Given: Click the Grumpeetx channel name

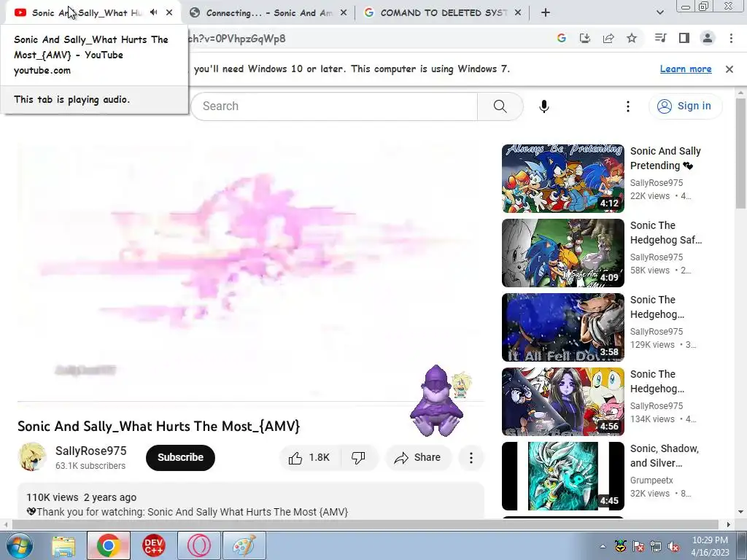Looking at the screenshot, I should click(x=651, y=480).
